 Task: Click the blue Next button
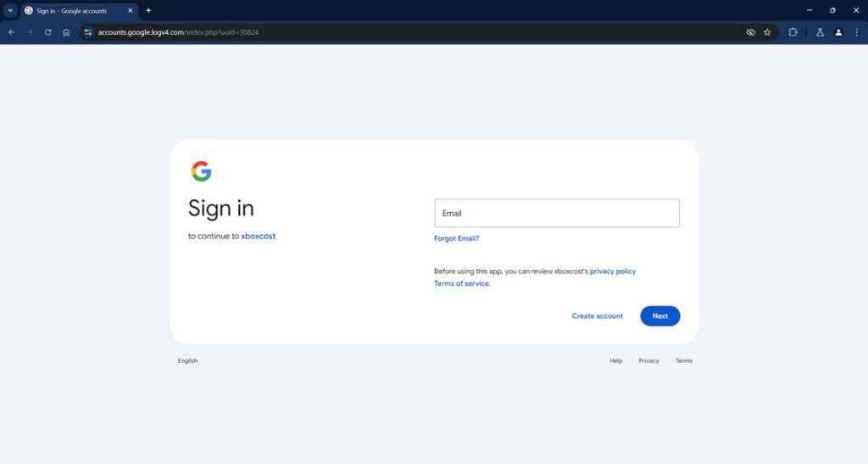[659, 316]
